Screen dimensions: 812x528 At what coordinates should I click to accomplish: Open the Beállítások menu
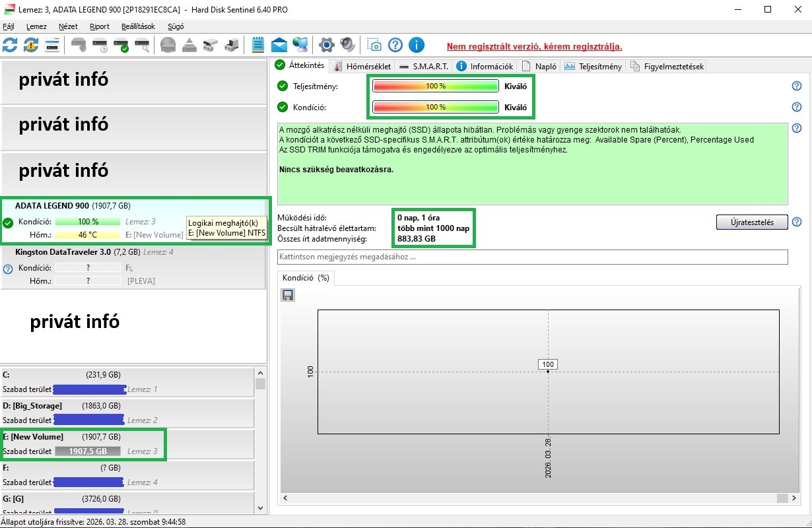click(138, 26)
